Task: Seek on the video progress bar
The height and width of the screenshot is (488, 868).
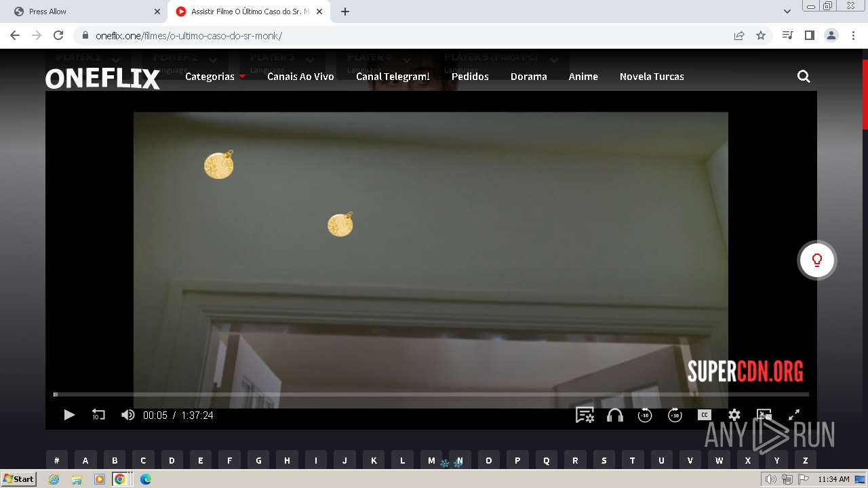Action: 431,394
